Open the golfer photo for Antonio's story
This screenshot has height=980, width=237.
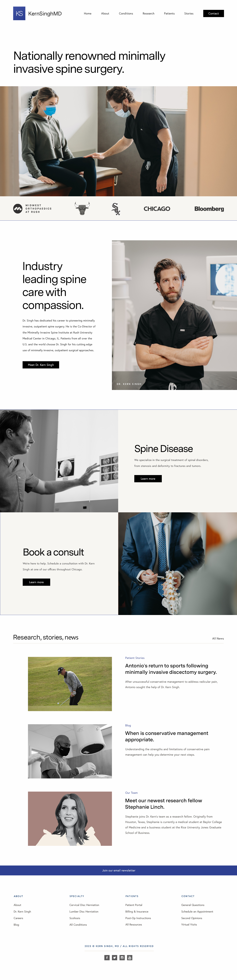tap(70, 684)
